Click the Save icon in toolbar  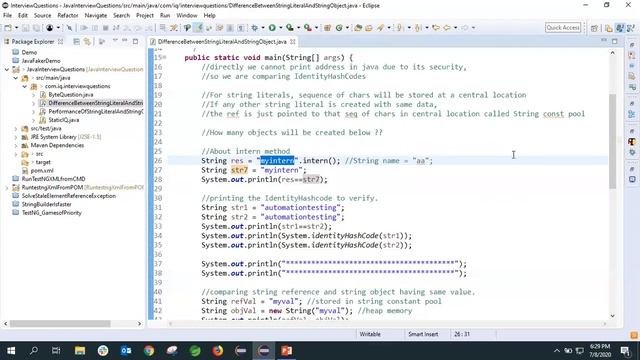pos(25,28)
